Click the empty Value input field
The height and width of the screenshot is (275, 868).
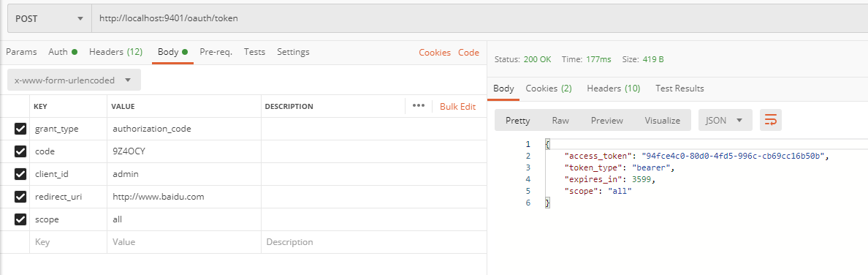(x=184, y=242)
